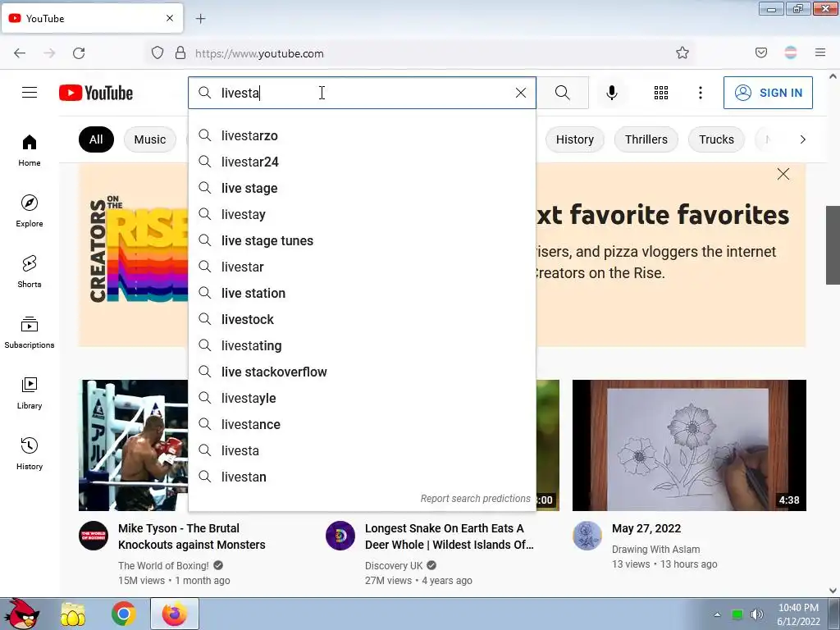This screenshot has width=840, height=630.
Task: Open 'May 27, 2022' video title
Action: [646, 529]
